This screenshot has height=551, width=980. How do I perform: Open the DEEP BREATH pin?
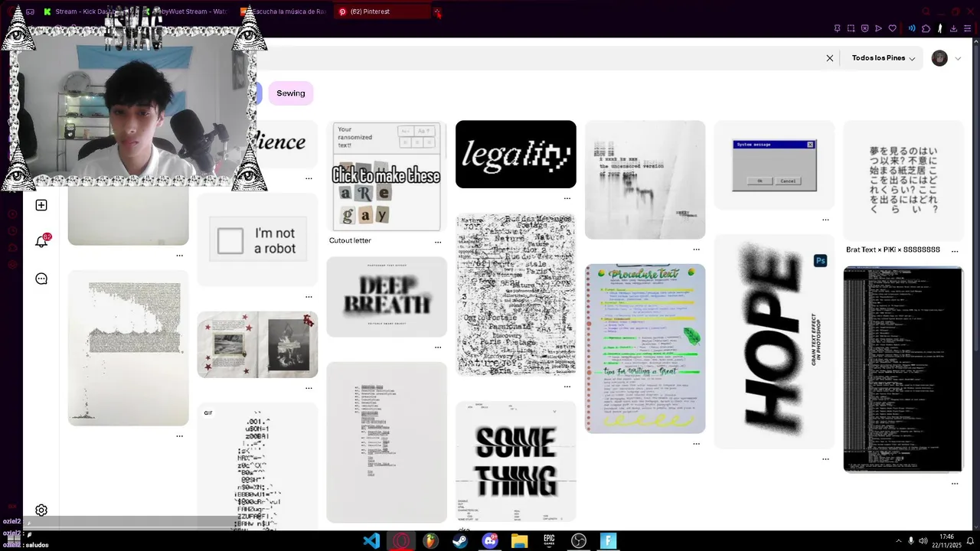(x=387, y=296)
